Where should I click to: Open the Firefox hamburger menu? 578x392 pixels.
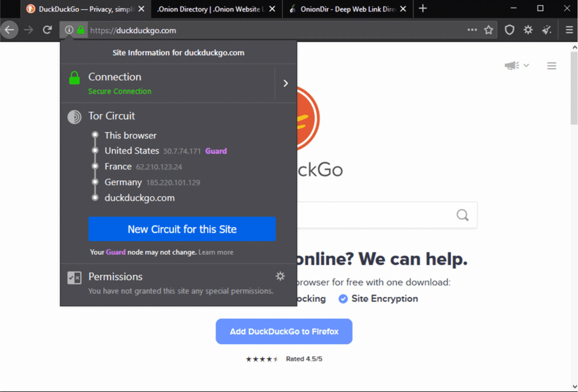click(569, 30)
